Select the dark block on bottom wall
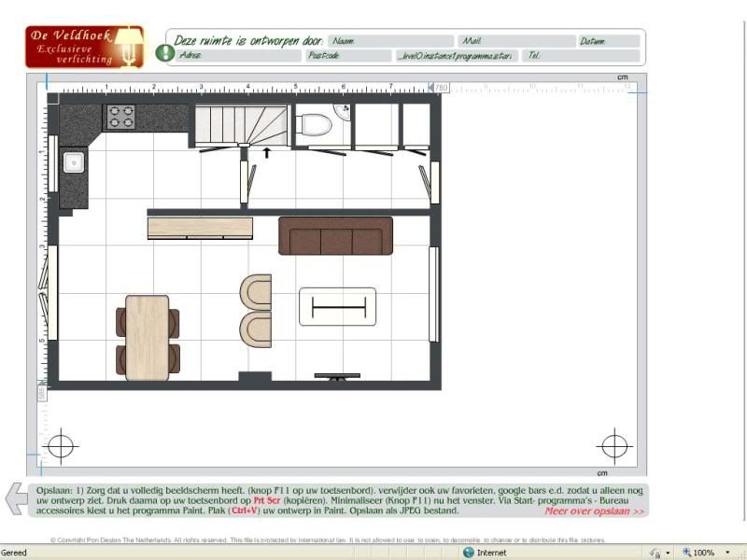 click(x=255, y=377)
